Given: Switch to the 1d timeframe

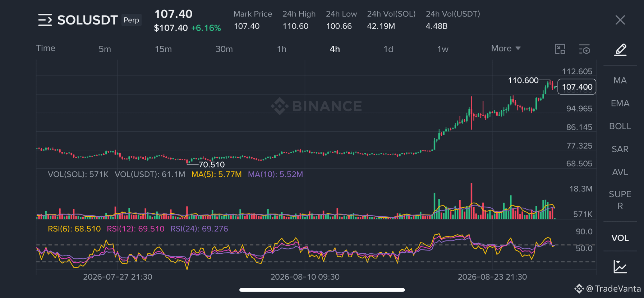Looking at the screenshot, I should click(388, 49).
